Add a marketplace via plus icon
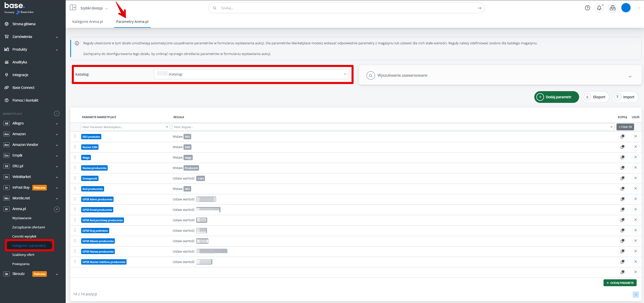 click(57, 114)
